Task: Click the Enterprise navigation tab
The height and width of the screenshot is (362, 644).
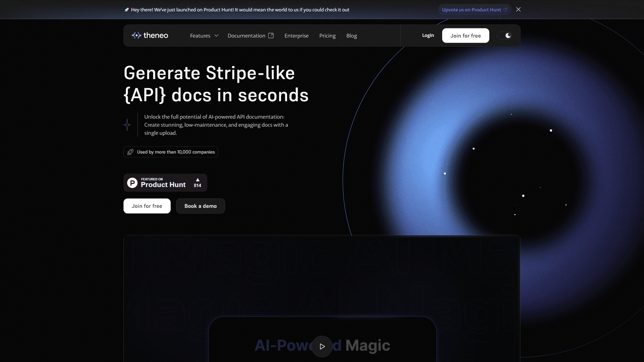Action: [x=297, y=35]
